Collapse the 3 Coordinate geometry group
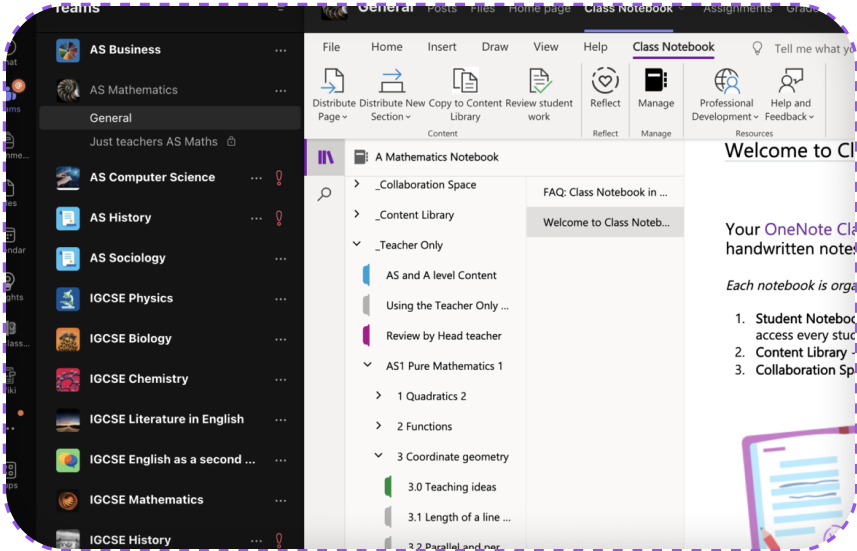Screen dimensions: 857x551 379,455
